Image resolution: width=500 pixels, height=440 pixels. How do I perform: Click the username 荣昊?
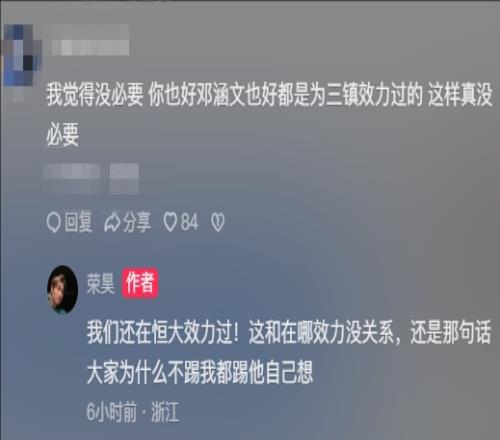pos(100,284)
